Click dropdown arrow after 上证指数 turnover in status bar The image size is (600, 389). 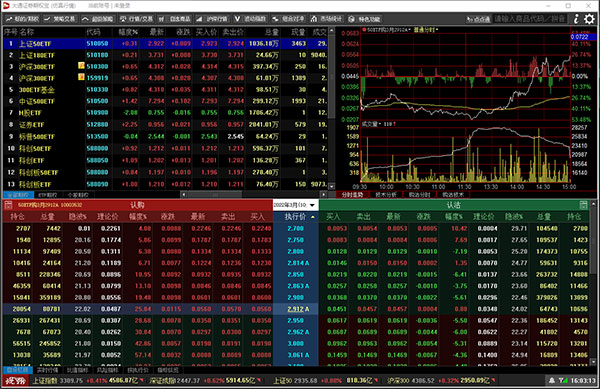pos(142,381)
